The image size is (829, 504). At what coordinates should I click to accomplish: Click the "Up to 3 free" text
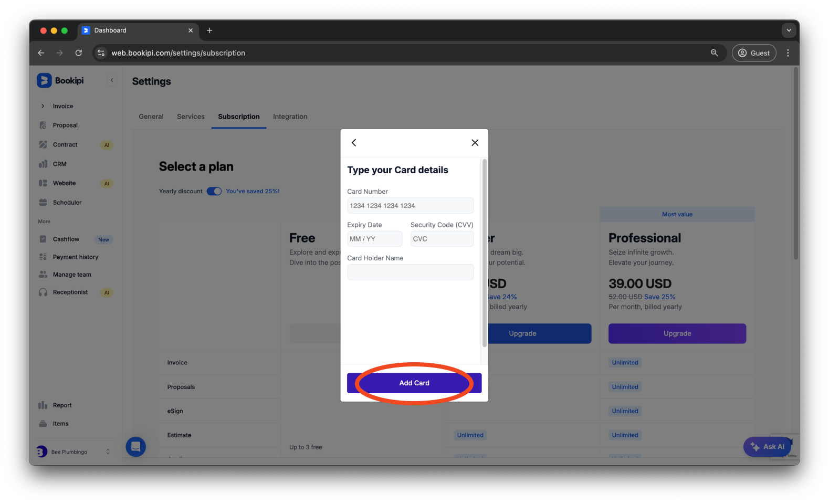click(x=306, y=447)
